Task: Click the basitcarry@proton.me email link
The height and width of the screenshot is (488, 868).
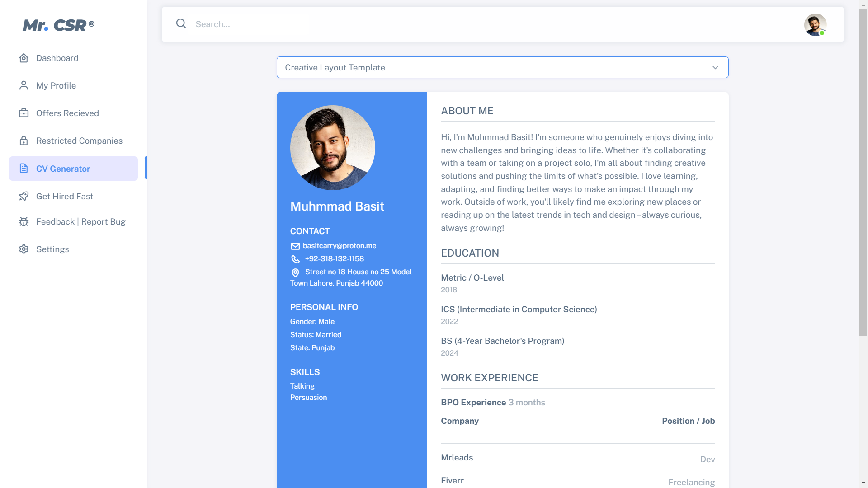Action: point(339,245)
